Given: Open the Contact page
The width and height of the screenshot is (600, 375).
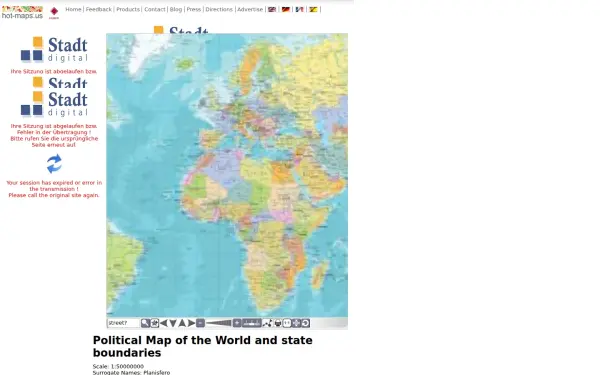Looking at the screenshot, I should click(155, 9).
